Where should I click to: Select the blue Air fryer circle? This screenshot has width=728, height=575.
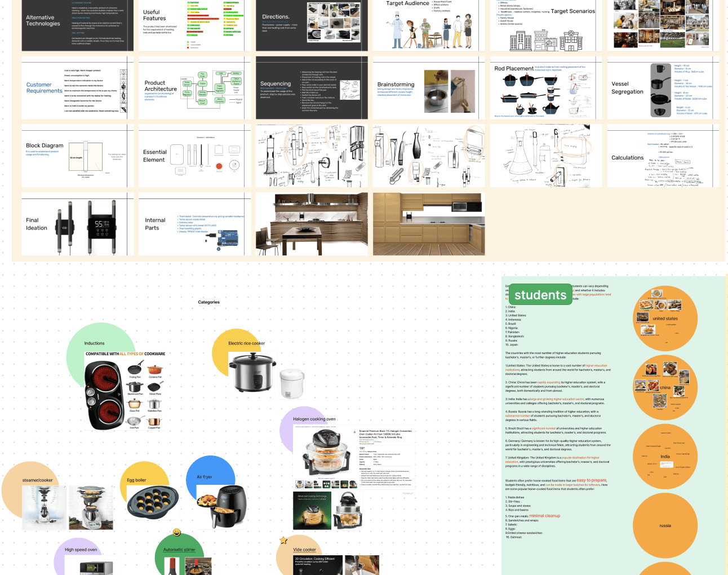point(211,480)
